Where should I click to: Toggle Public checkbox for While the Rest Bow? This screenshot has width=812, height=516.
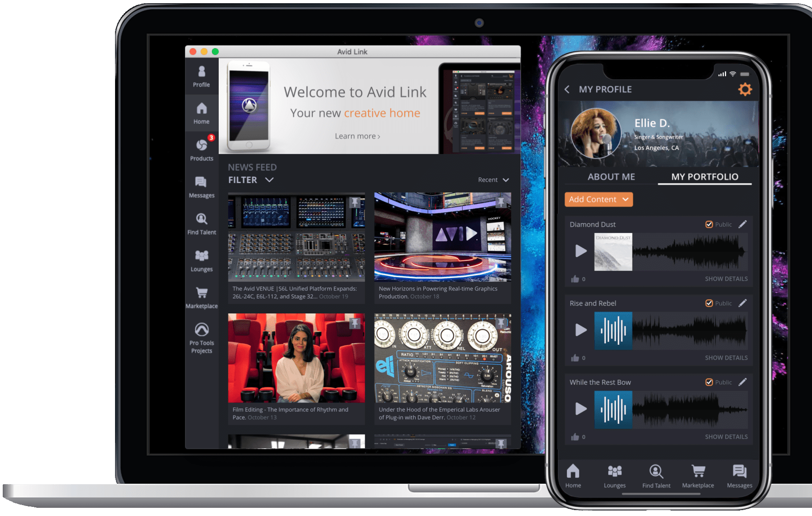[x=709, y=382]
